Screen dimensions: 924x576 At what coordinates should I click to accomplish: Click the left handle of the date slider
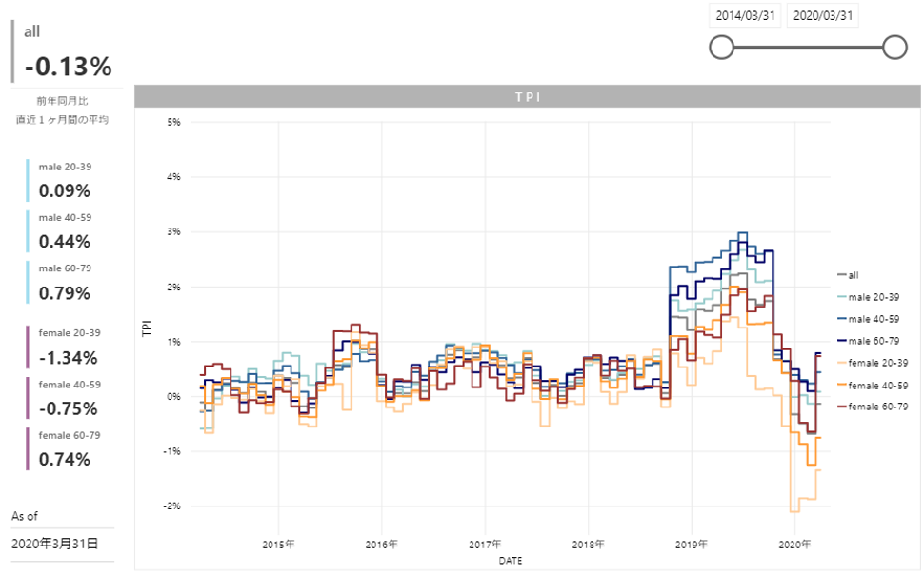(x=722, y=47)
